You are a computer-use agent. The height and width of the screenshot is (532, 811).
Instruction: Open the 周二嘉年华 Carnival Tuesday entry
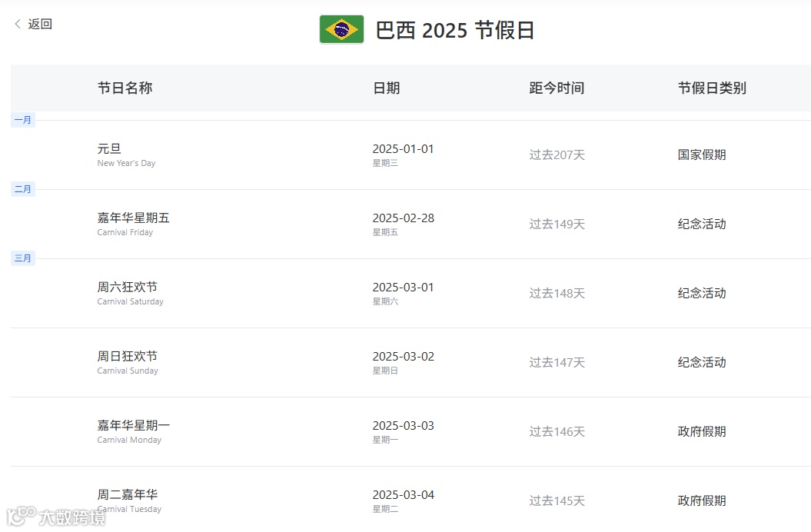(410, 500)
